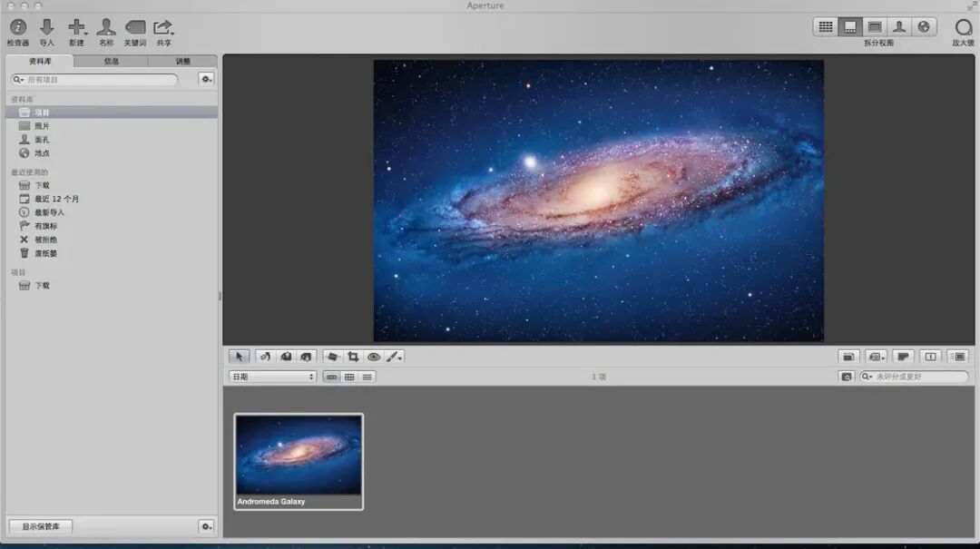
Task: Open the brush adjustments dropdown
Action: pos(395,357)
